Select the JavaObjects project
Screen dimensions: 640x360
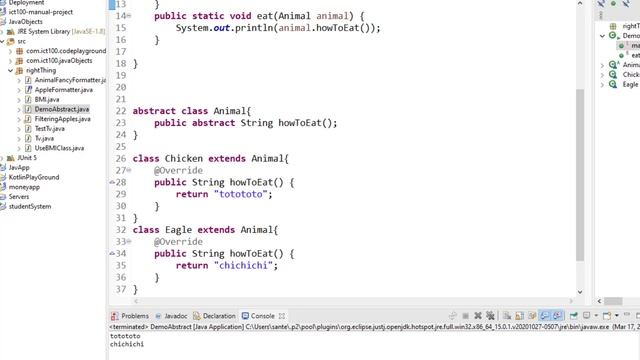tap(25, 22)
